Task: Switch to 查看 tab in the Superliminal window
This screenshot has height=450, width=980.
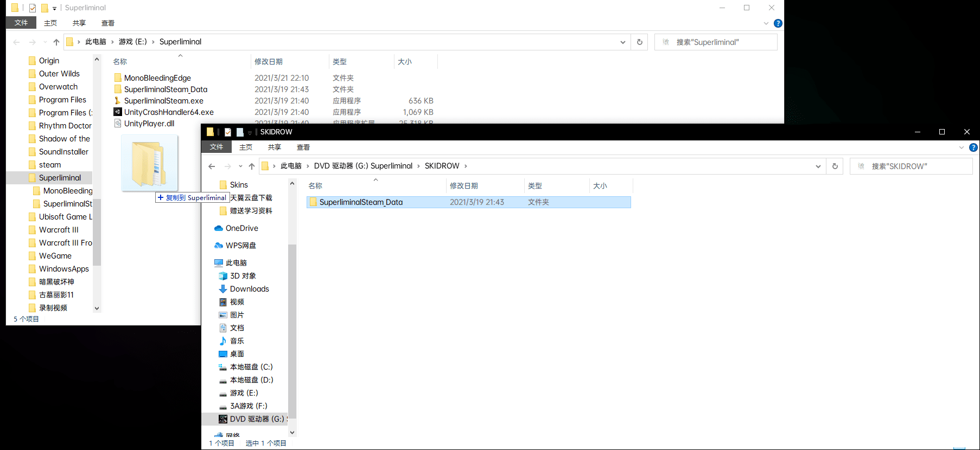Action: pos(108,23)
